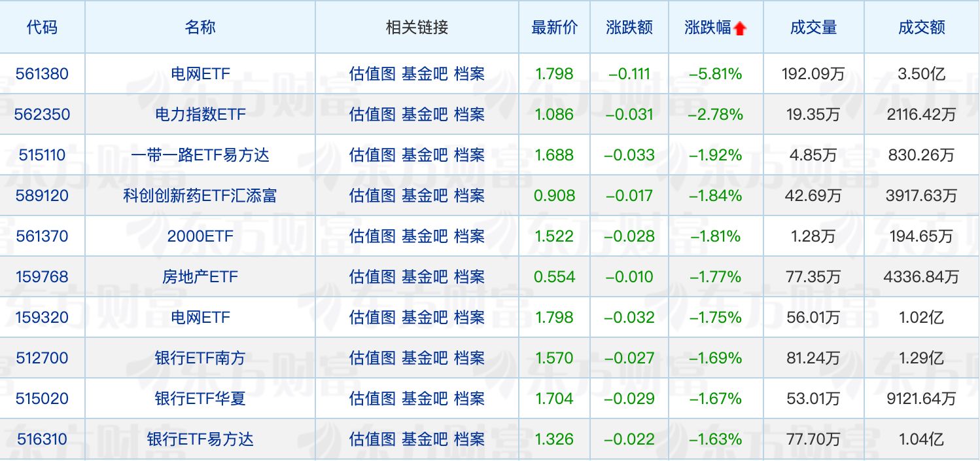Click the 2000ETF fund name link
This screenshot has width=980, height=461.
point(200,236)
